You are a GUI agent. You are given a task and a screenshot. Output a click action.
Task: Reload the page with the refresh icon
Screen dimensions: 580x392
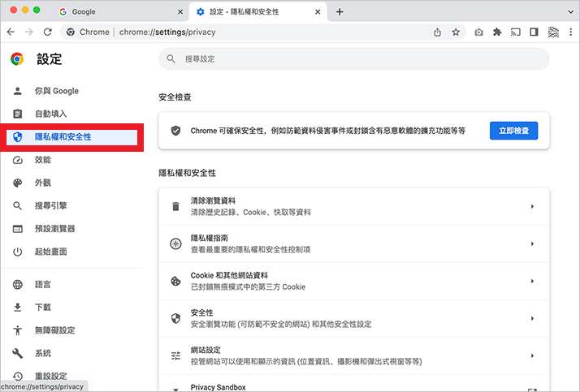pos(47,32)
